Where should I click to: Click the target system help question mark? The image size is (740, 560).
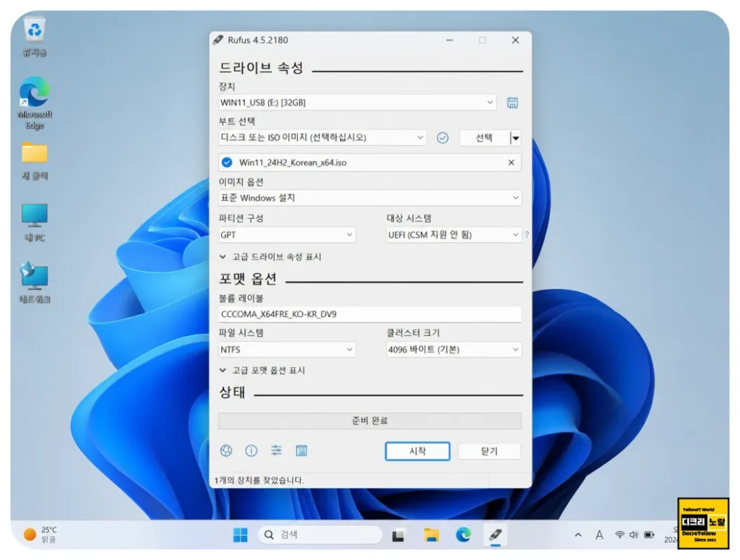tap(527, 234)
